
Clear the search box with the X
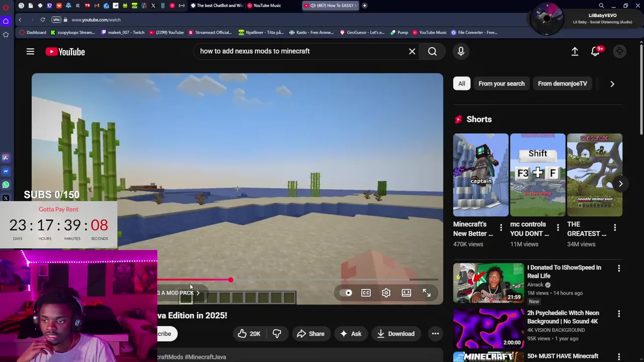412,51
